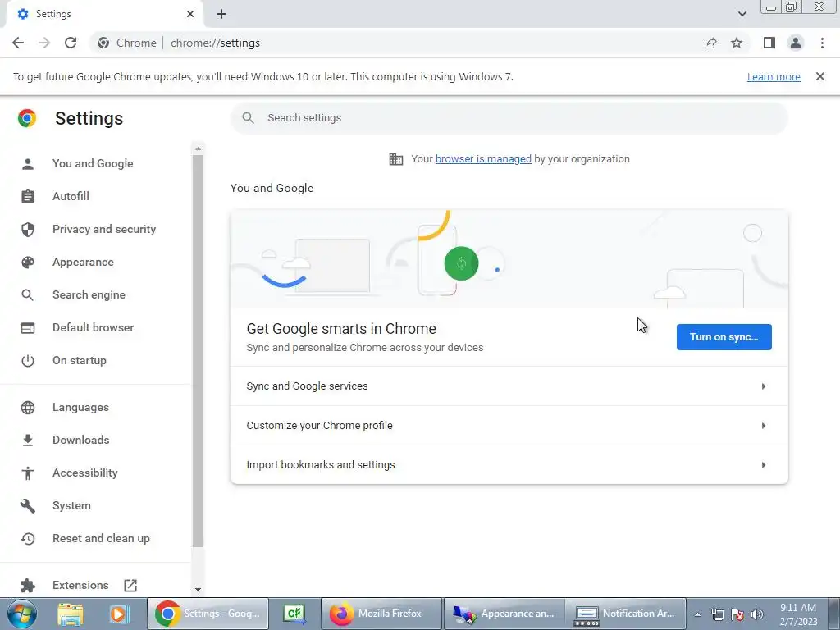Reload the Settings page
Image resolution: width=840 pixels, height=630 pixels.
click(x=71, y=43)
